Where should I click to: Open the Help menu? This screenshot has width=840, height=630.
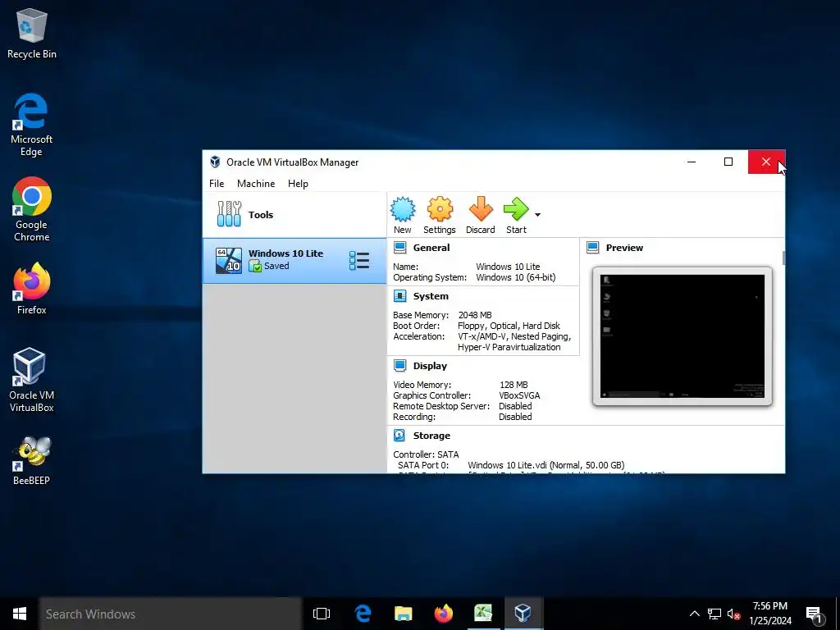click(298, 183)
